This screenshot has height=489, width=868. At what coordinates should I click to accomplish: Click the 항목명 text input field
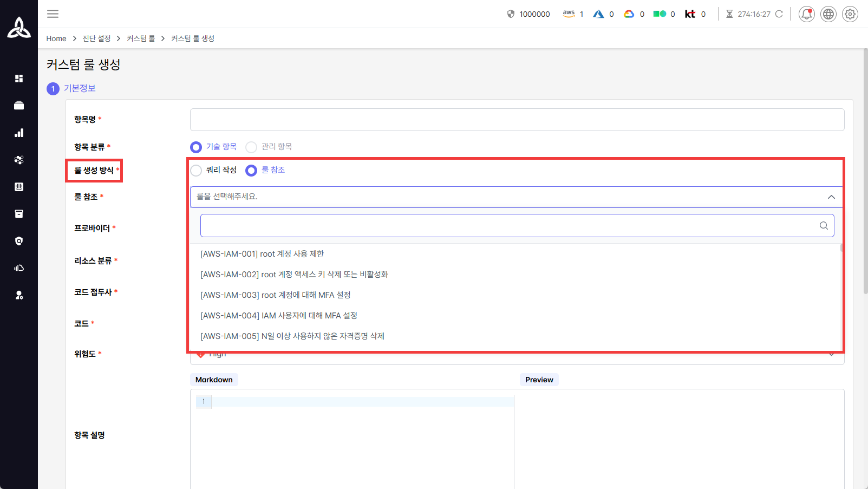[517, 120]
